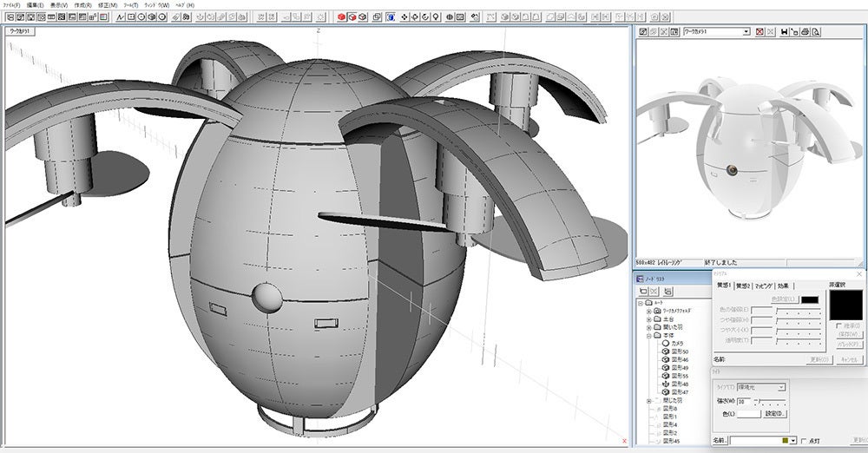Screen dimensions: 868x453
Task: Click the red X stop render icon
Action: (x=760, y=32)
